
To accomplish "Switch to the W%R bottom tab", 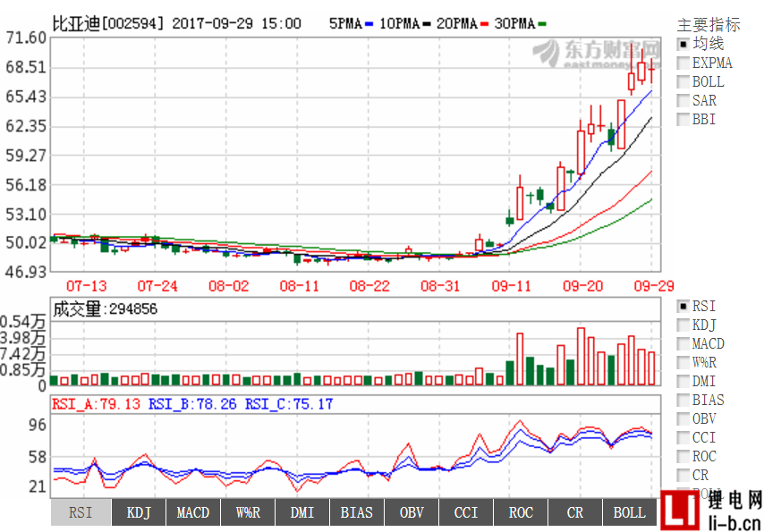I will (248, 512).
